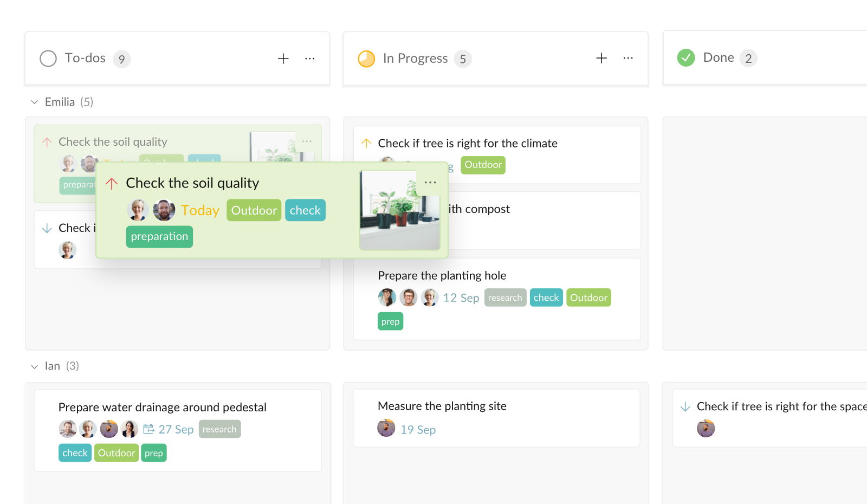Add a new card to In Progress column
The width and height of the screenshot is (867, 504).
pos(601,58)
